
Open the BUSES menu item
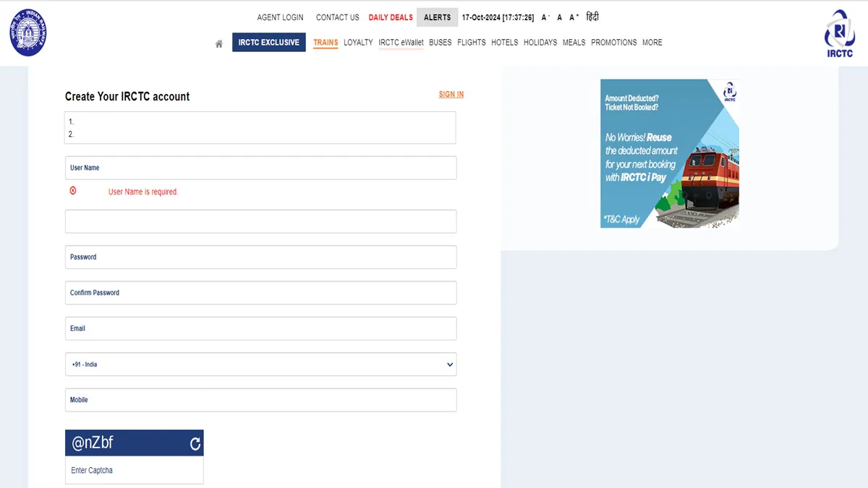pos(440,43)
